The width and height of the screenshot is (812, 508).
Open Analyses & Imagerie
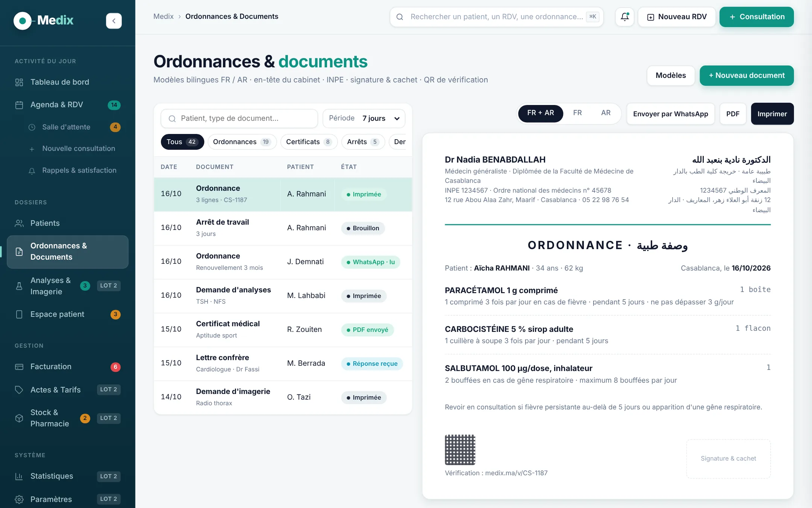tap(68, 286)
